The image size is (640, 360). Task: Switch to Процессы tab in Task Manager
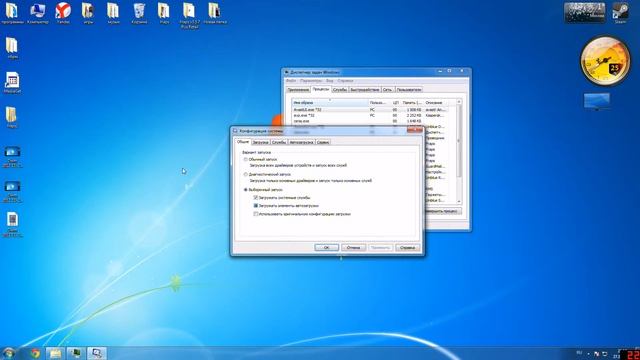pyautogui.click(x=320, y=89)
